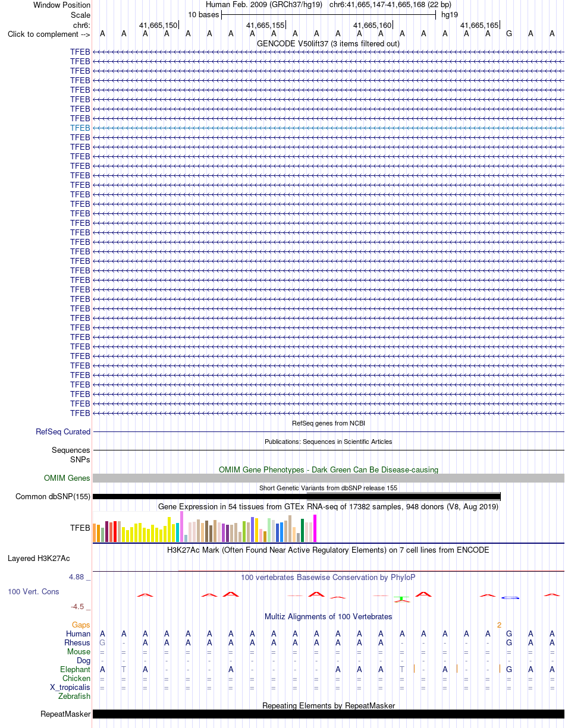Click the black RepeatMasker element bar

(x=328, y=714)
